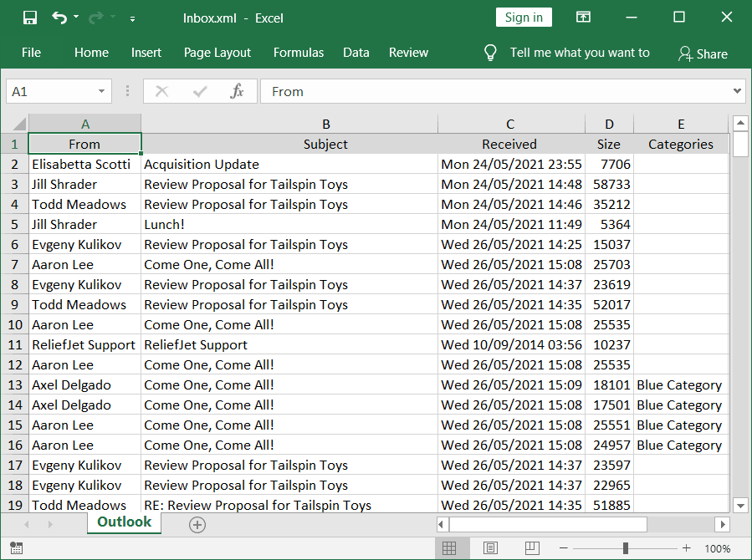Screen dimensions: 752x560
Task: Click vertical scrollbar up arrow
Action: tap(740, 124)
